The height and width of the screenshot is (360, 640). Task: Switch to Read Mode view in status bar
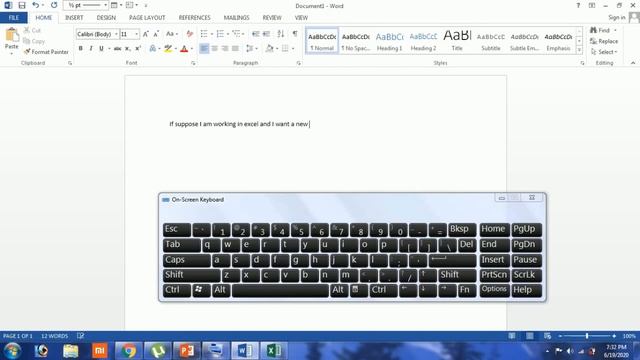click(511, 336)
